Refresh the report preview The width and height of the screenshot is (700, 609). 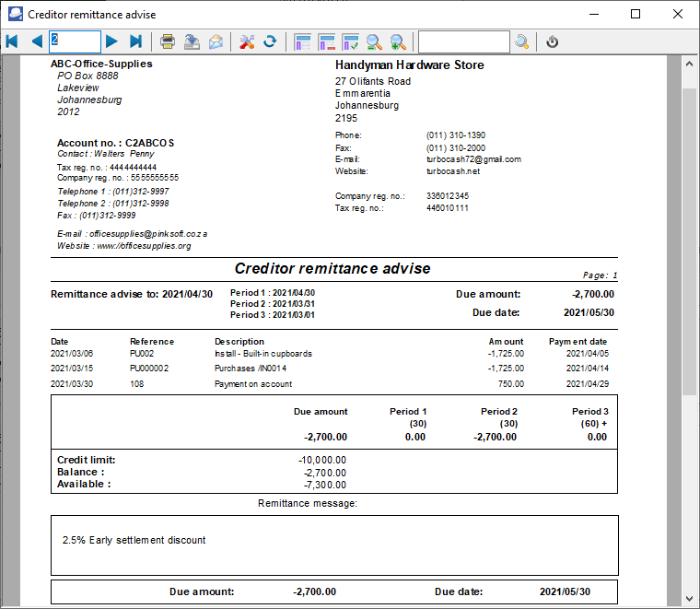[x=270, y=41]
